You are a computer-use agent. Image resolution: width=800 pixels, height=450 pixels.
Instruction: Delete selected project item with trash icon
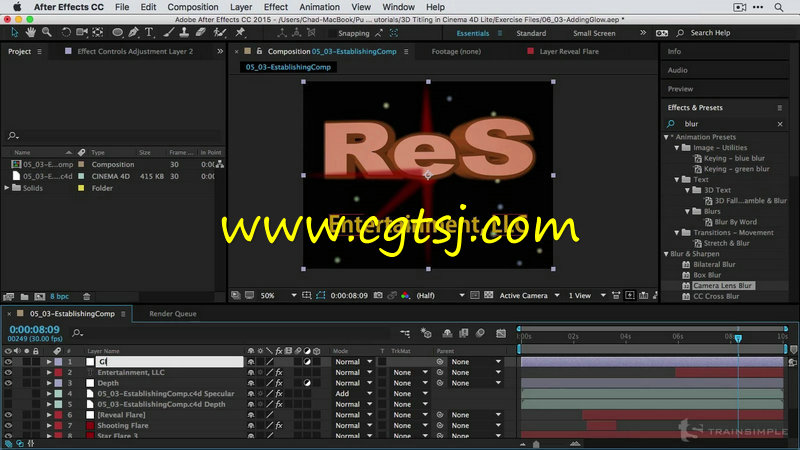coord(87,296)
